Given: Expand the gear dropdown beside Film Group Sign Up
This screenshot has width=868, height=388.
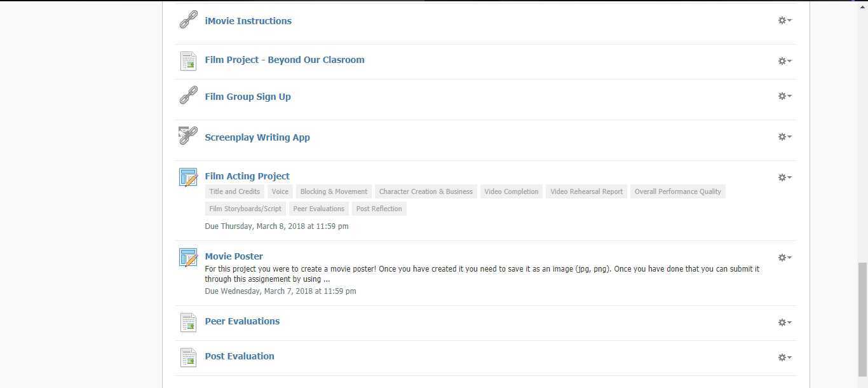Looking at the screenshot, I should click(784, 96).
